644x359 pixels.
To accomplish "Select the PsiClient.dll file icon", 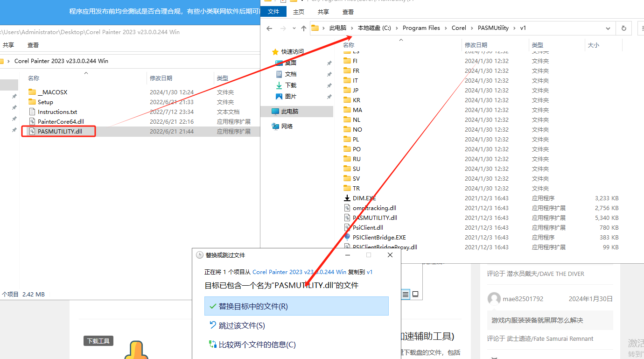I will point(347,227).
